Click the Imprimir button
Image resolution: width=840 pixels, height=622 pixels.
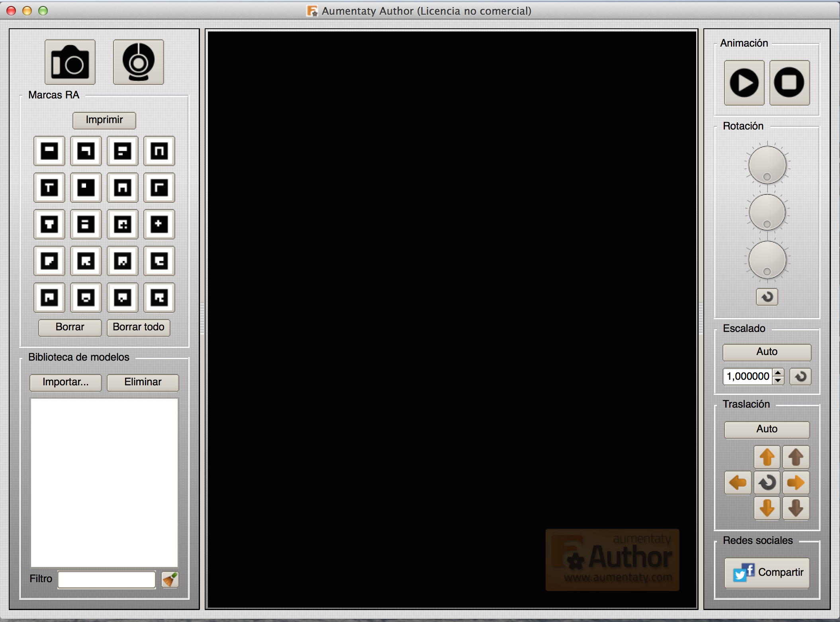click(x=104, y=120)
